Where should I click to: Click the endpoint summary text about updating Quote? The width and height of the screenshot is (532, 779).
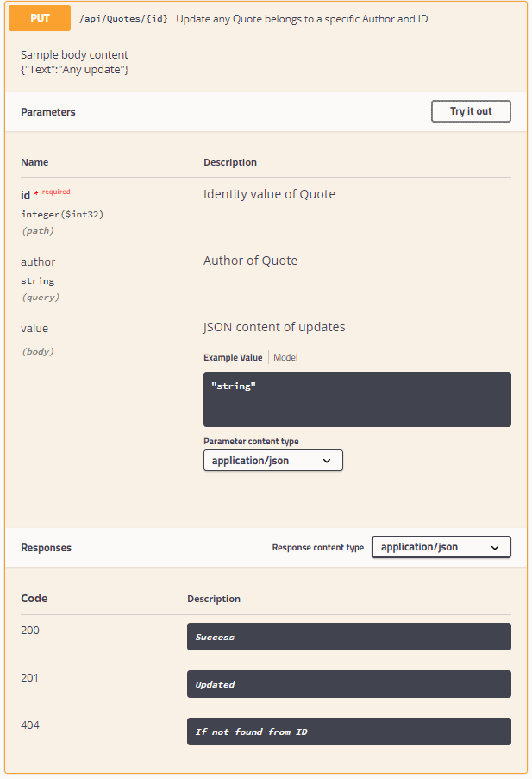click(x=302, y=19)
